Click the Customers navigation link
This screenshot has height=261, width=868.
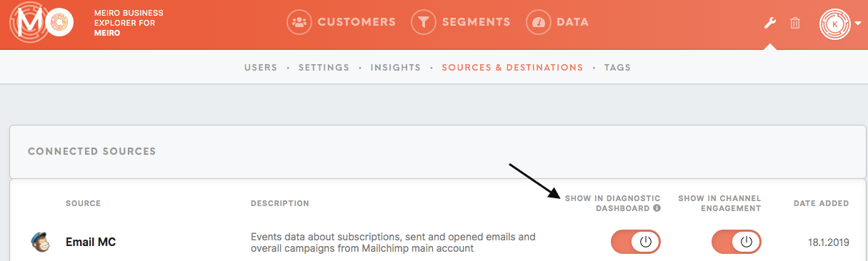point(356,22)
